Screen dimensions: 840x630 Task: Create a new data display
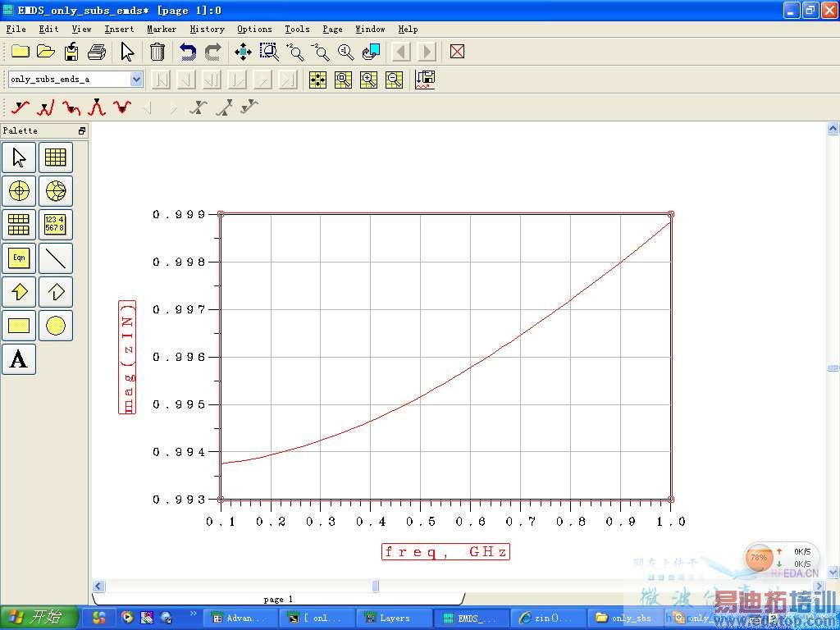21,52
